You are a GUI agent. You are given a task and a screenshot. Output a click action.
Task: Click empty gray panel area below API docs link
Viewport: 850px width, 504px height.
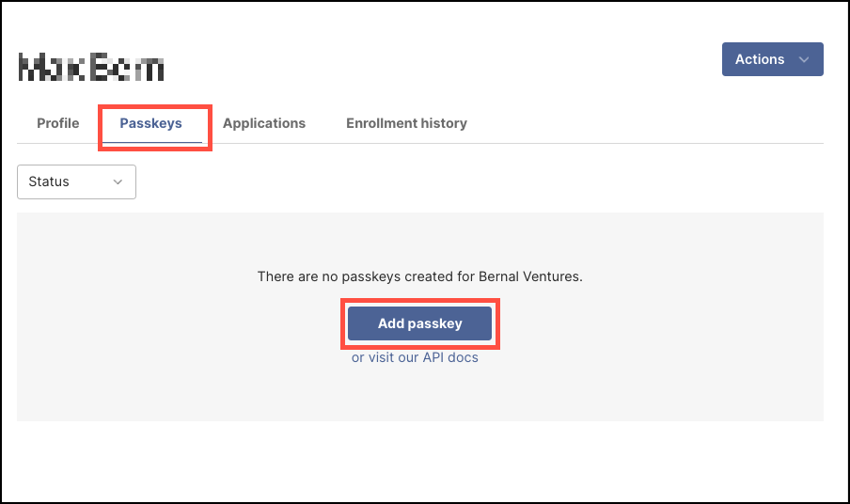point(420,393)
